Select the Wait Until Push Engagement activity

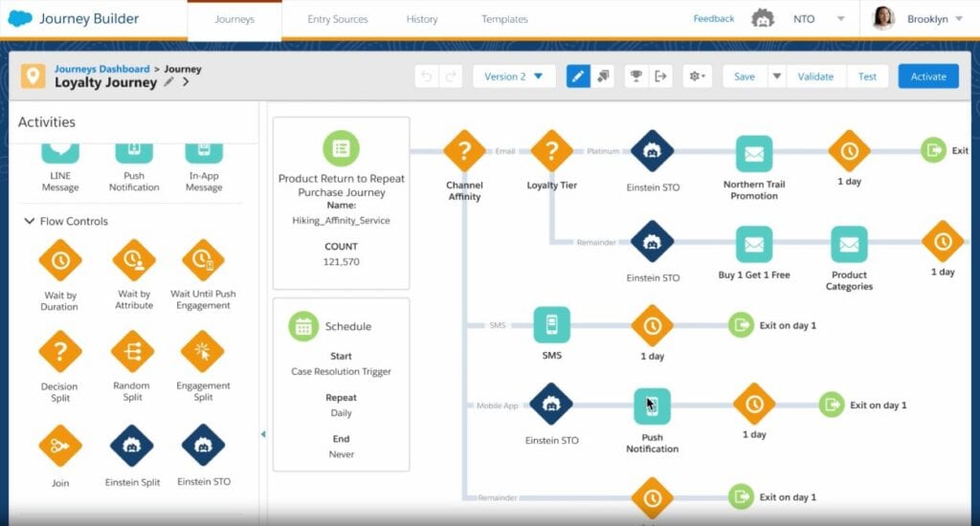coord(203,260)
